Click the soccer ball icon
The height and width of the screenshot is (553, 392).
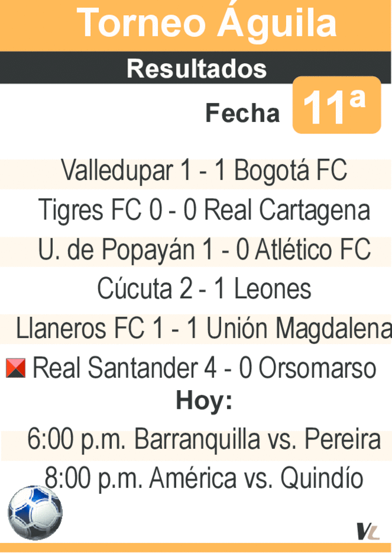click(35, 513)
